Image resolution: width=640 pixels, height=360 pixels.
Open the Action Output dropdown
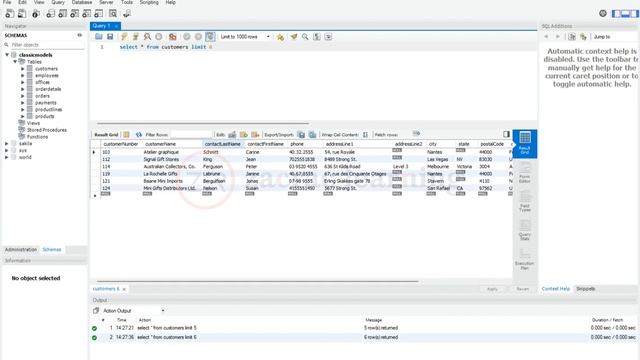(x=134, y=311)
